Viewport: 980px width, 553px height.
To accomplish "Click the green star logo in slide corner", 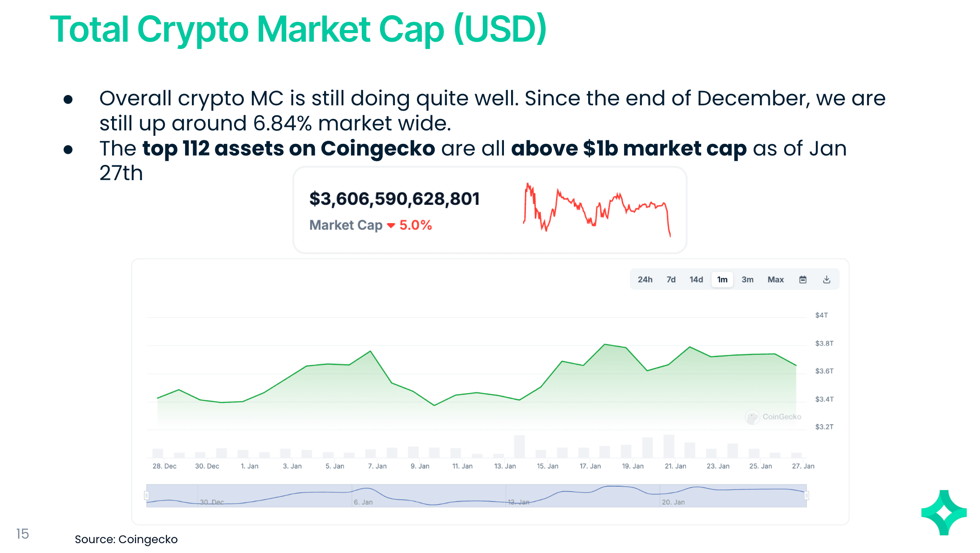I will tap(944, 512).
